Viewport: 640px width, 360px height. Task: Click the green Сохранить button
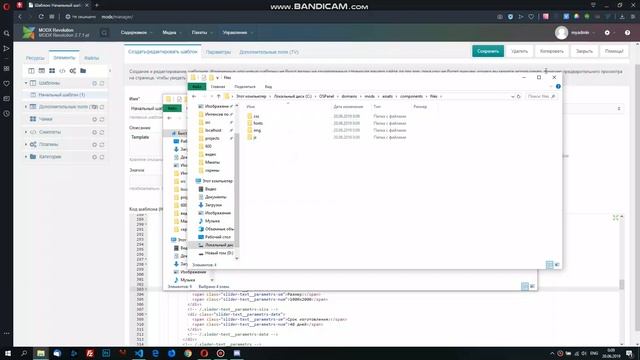click(488, 51)
